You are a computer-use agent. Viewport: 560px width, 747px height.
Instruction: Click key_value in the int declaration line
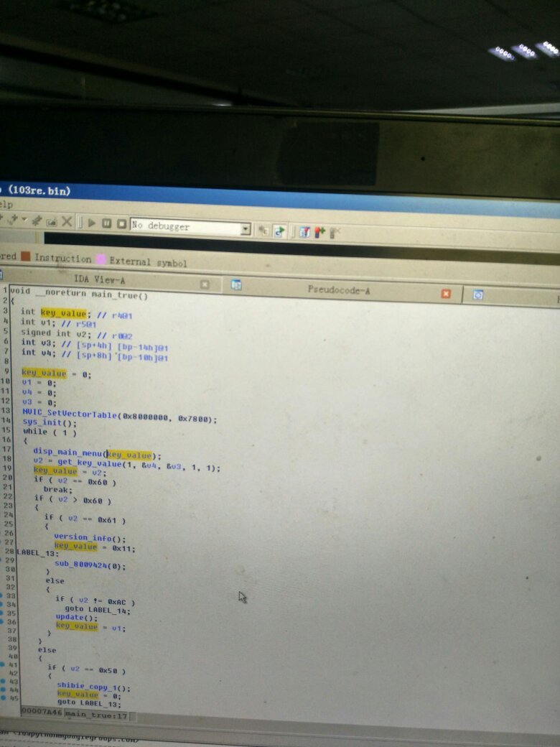63,313
